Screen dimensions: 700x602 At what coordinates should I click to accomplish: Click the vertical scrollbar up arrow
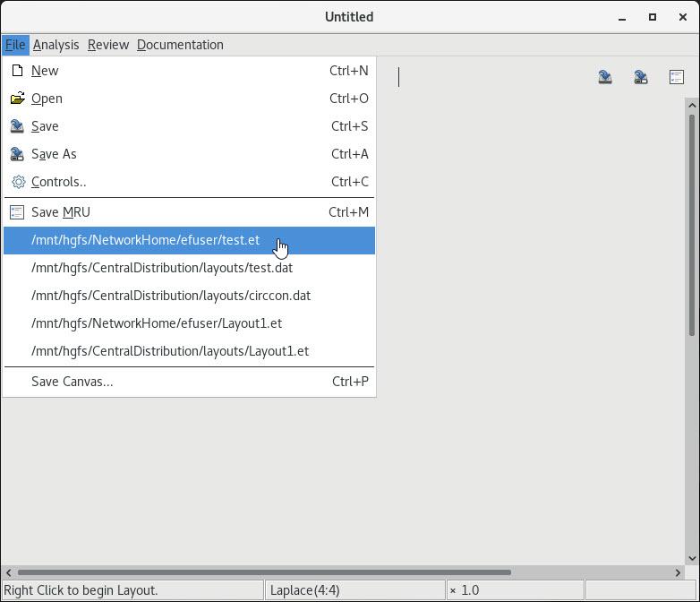[x=692, y=106]
